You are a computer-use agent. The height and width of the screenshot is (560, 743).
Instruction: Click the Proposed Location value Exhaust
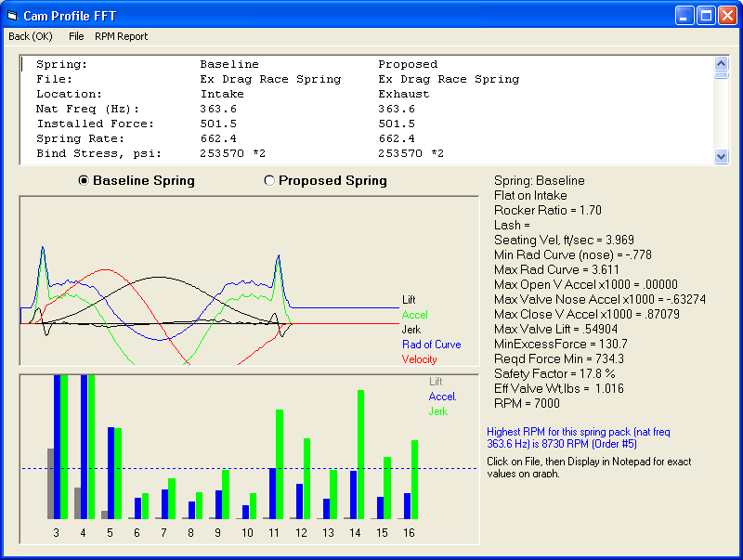point(404,94)
